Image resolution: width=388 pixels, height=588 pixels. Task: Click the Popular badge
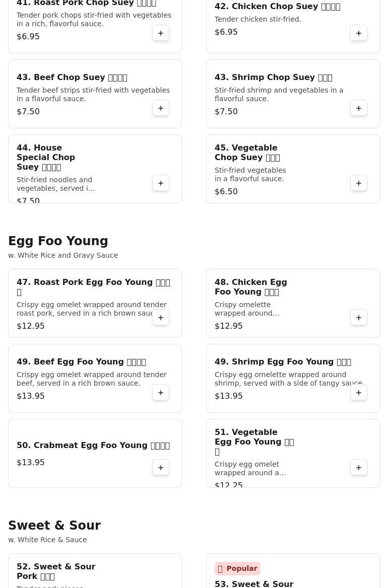pos(237,568)
